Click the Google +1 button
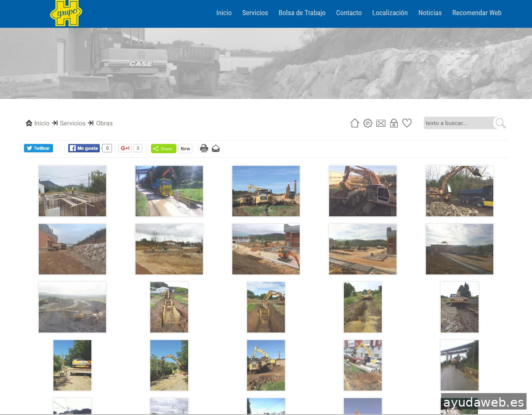 coord(125,148)
